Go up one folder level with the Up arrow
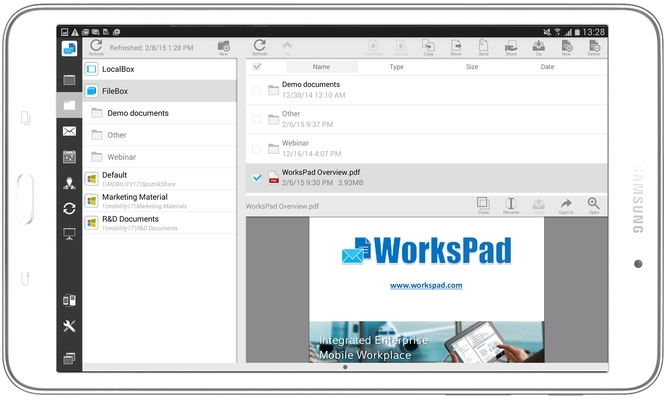The height and width of the screenshot is (400, 667). click(x=287, y=48)
